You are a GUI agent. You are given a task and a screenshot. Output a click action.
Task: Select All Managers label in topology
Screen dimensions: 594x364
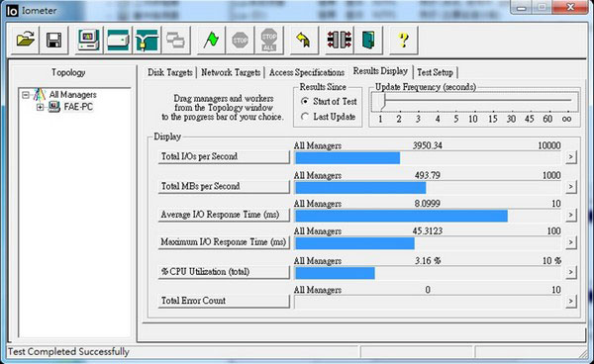point(72,95)
